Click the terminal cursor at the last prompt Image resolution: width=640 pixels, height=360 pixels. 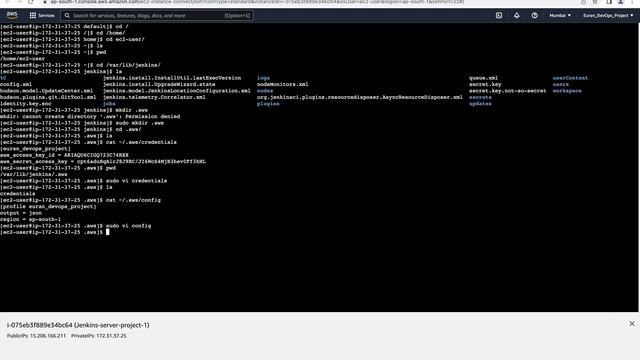point(108,232)
